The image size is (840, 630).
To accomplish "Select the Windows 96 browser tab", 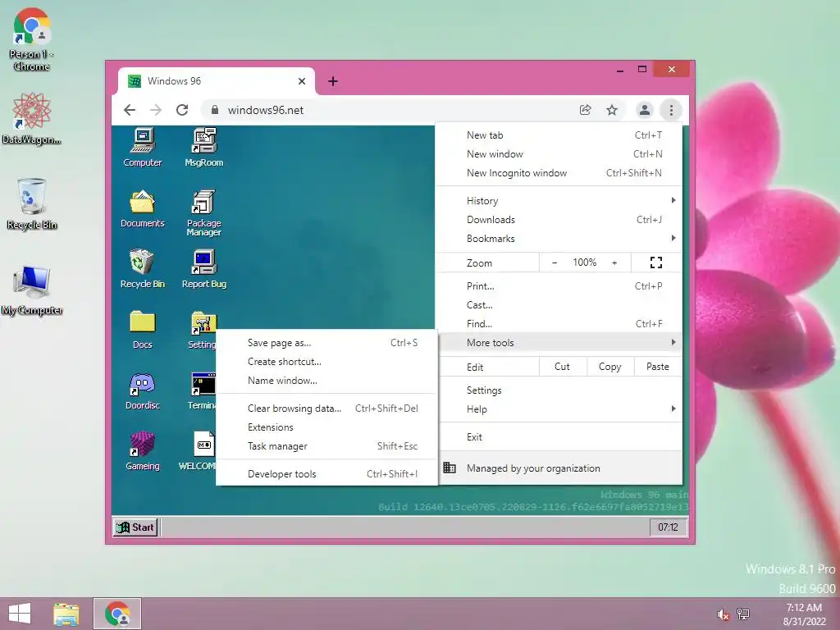I will pos(217,81).
